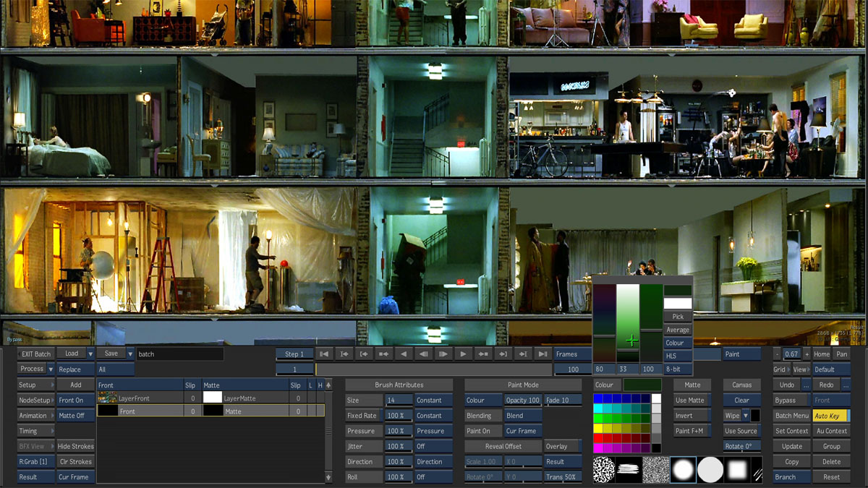This screenshot has height=488, width=868.
Task: Enable the Use Matte option
Action: click(x=692, y=401)
